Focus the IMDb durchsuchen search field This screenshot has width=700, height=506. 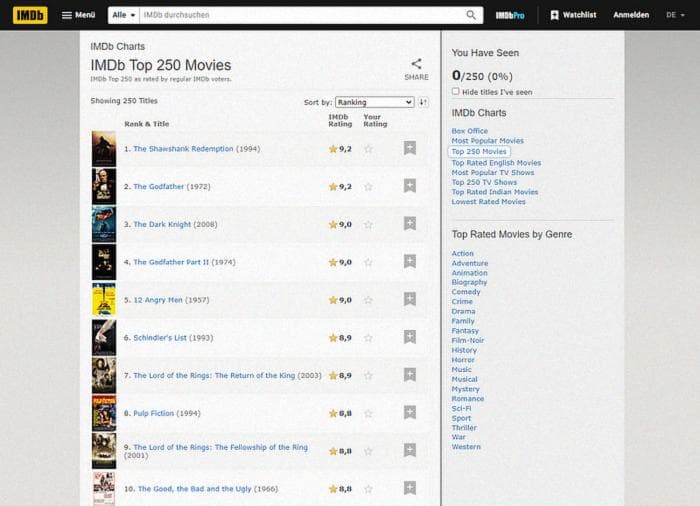tap(301, 15)
